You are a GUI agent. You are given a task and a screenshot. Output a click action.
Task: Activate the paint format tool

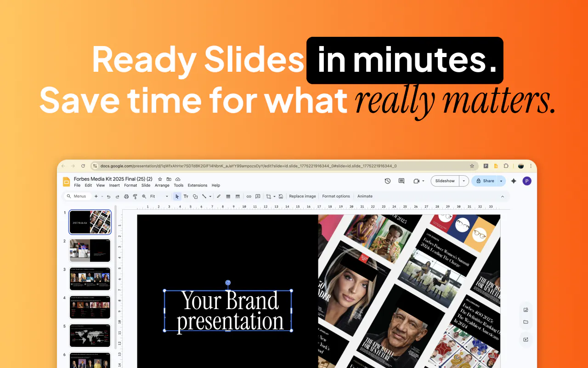[x=135, y=196]
